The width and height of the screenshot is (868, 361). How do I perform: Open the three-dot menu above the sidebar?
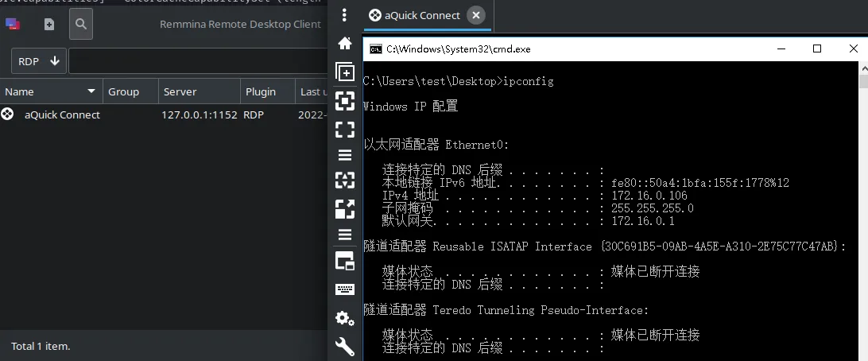tap(344, 15)
